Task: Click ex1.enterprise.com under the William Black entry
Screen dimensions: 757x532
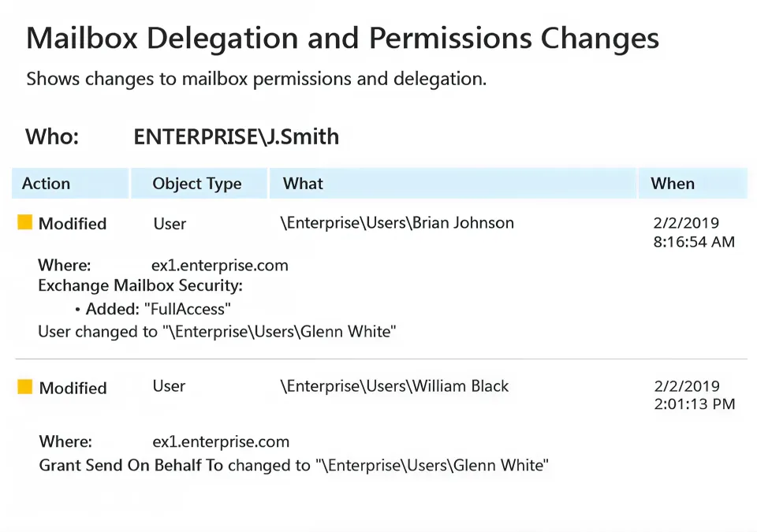Action: coord(221,441)
